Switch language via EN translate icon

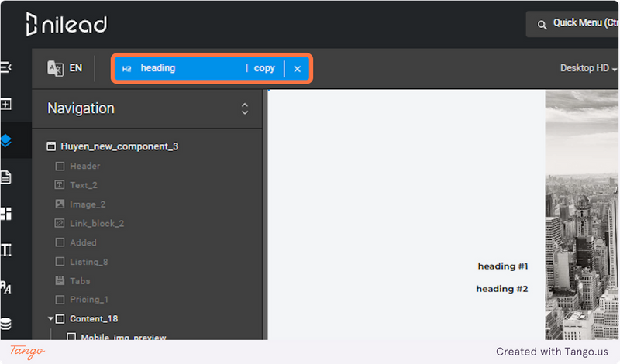[55, 68]
